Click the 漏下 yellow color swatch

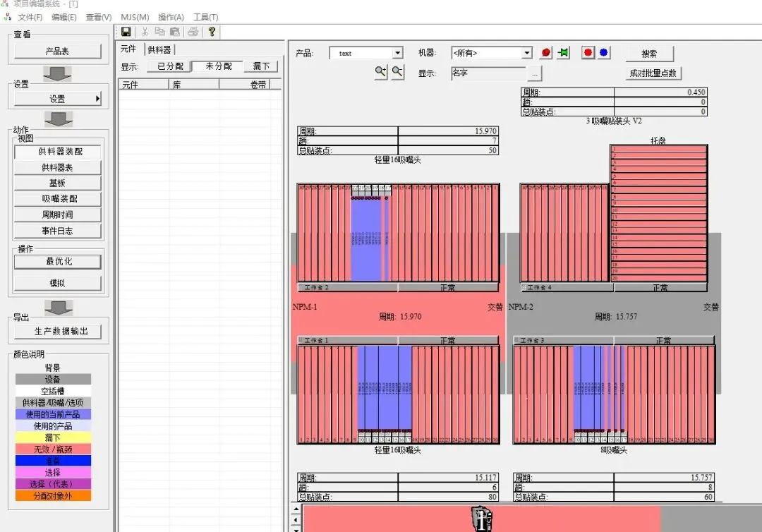(53, 437)
